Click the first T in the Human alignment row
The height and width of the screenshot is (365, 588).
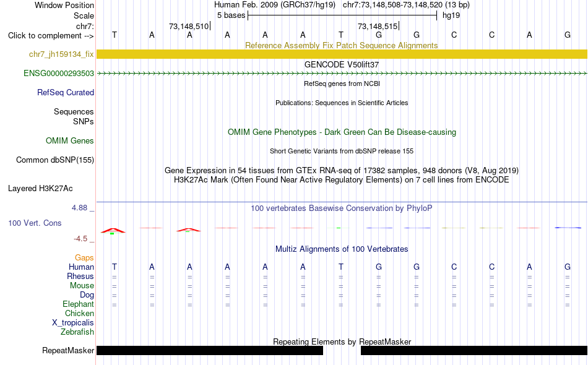(x=115, y=267)
